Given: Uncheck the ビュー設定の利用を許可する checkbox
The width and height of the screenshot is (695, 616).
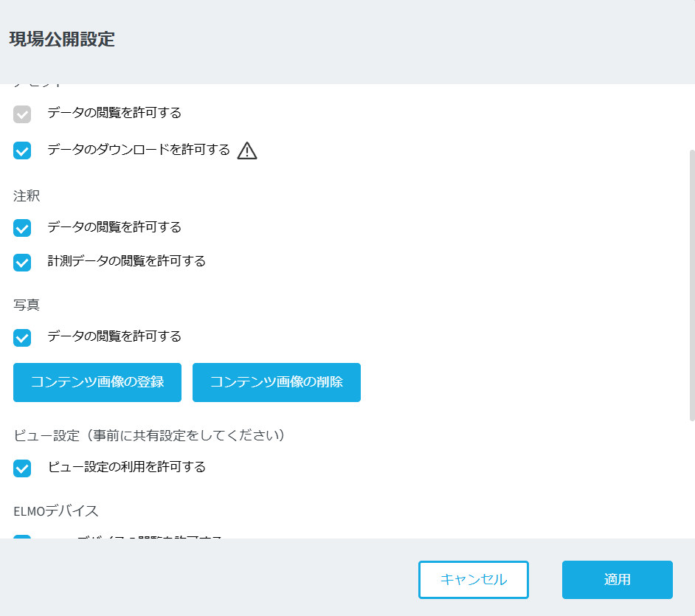Looking at the screenshot, I should pos(22,468).
